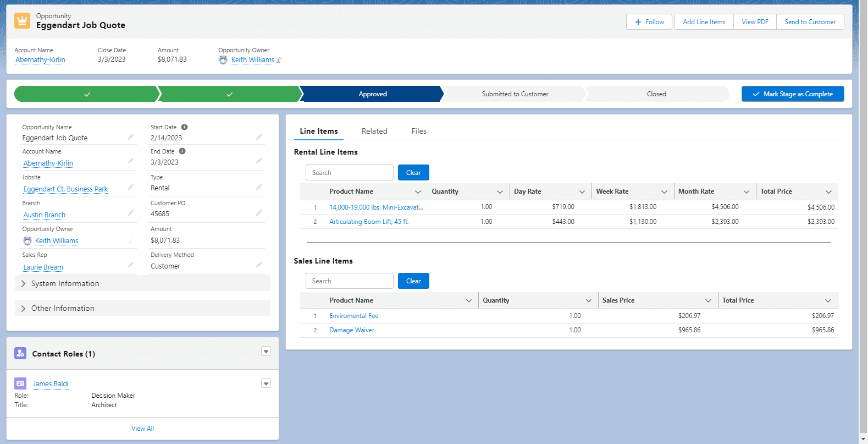868x444 pixels.
Task: Click the edit pencil for Customer PO
Action: 259,213
